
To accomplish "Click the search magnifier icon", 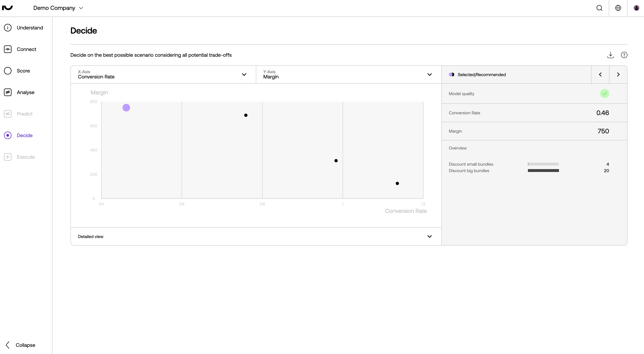I will point(599,8).
